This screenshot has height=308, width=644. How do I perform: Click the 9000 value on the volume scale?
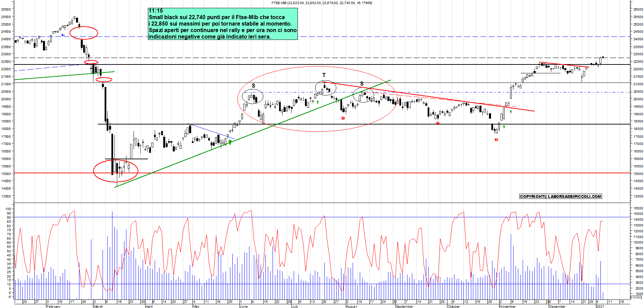[x=639, y=248]
